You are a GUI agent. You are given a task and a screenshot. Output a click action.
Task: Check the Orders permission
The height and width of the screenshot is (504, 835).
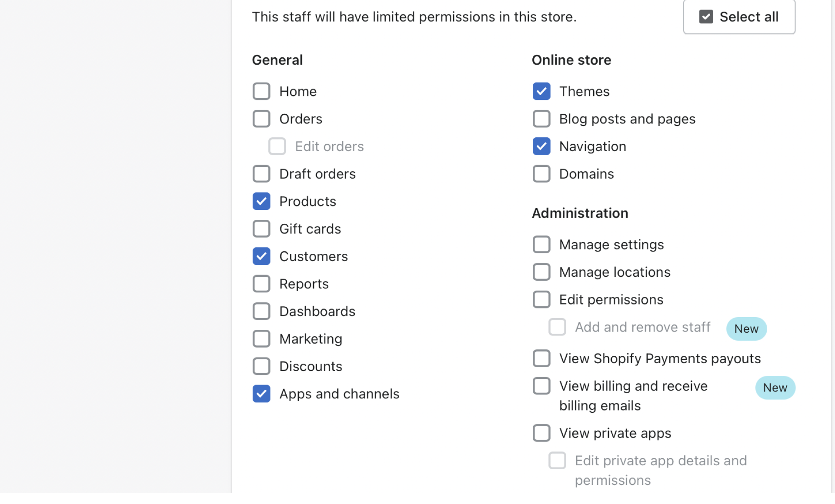261,119
